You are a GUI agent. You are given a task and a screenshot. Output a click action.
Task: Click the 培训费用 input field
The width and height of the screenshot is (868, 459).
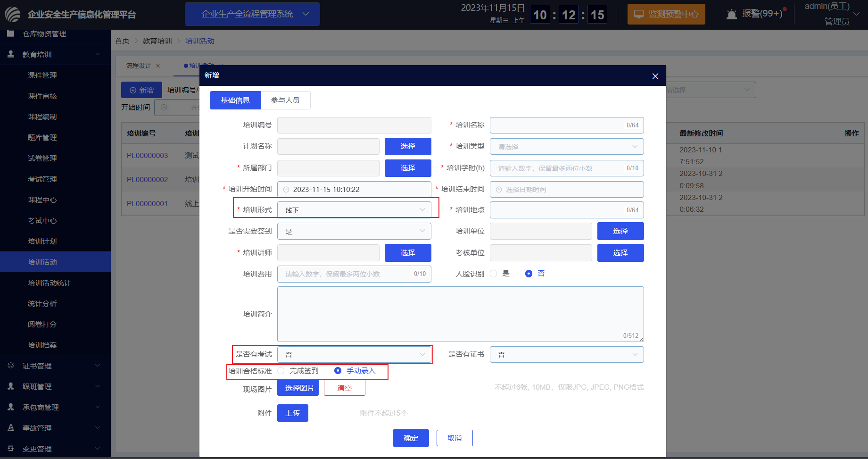click(354, 274)
